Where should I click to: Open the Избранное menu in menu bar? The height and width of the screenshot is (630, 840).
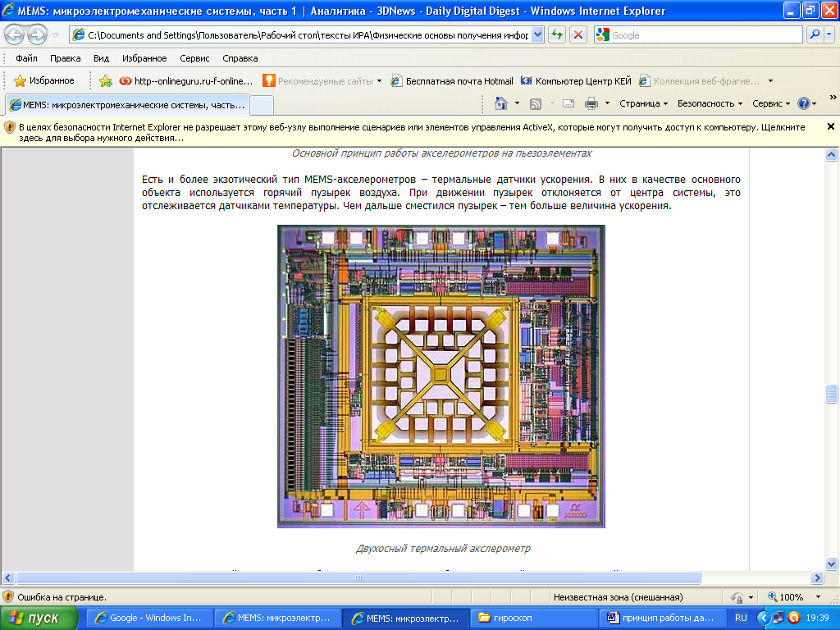pos(144,58)
